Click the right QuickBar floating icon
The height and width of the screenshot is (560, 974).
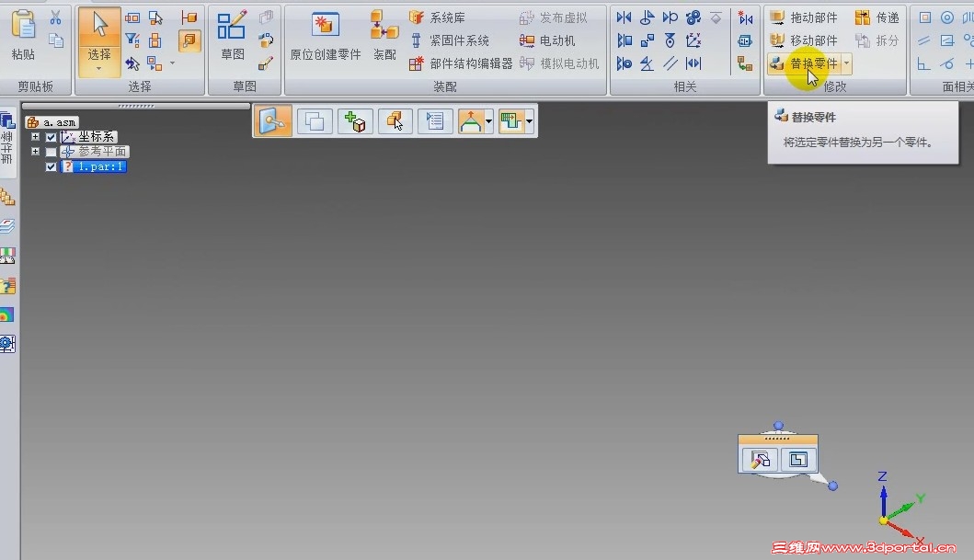coord(797,460)
